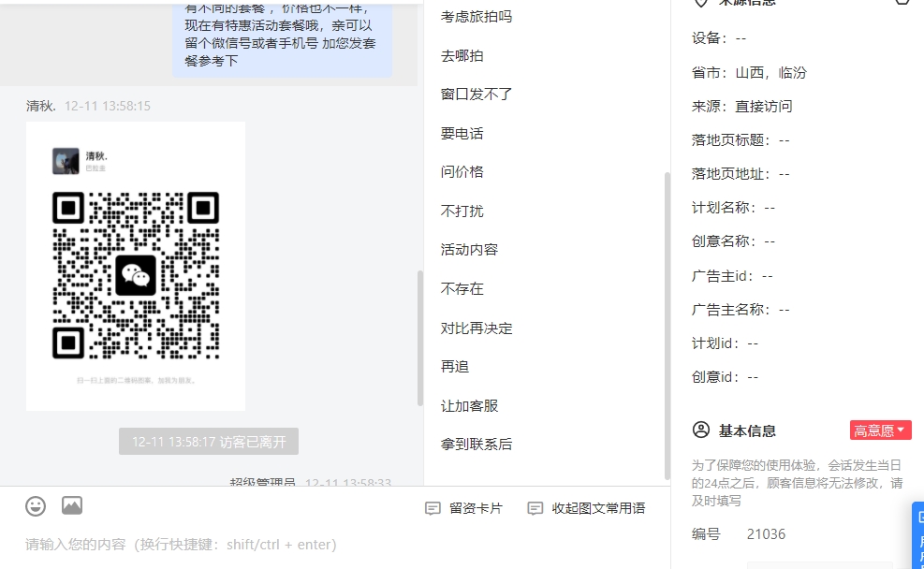The image size is (924, 569).
Task: Click the 落地页地址 row
Action: pyautogui.click(x=741, y=174)
